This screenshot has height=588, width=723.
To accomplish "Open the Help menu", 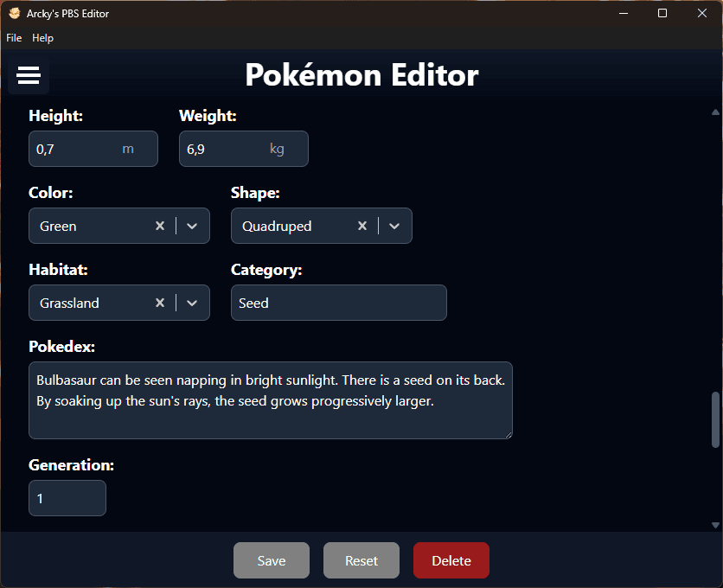I will click(x=42, y=38).
